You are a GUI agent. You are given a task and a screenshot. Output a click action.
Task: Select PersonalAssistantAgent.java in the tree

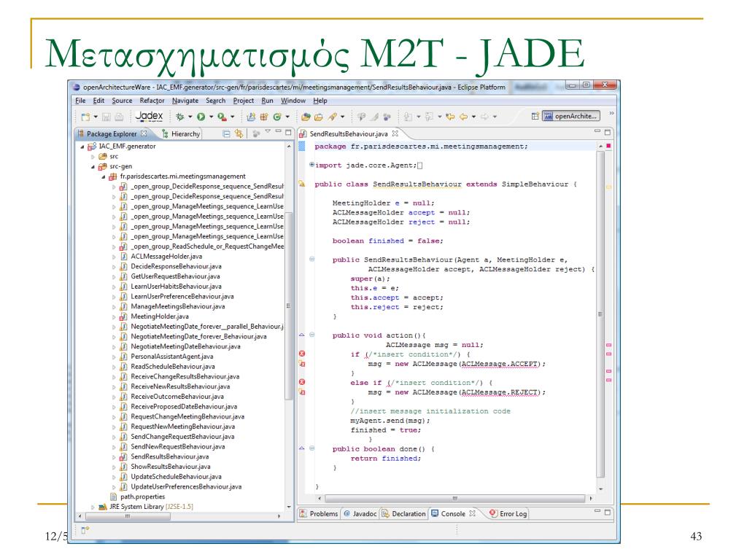pyautogui.click(x=172, y=357)
